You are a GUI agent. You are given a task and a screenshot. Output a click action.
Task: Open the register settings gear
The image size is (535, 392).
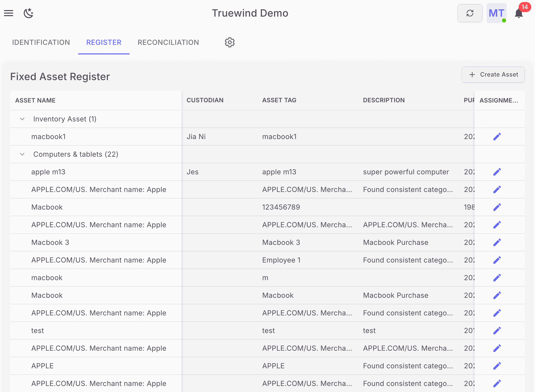[x=229, y=42]
